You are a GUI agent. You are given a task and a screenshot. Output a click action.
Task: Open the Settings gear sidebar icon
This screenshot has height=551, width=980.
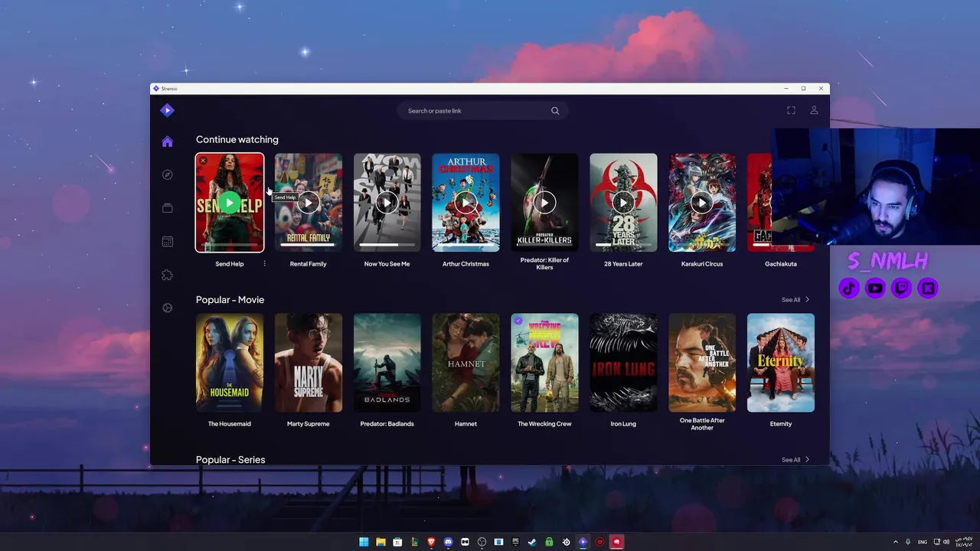click(x=167, y=308)
